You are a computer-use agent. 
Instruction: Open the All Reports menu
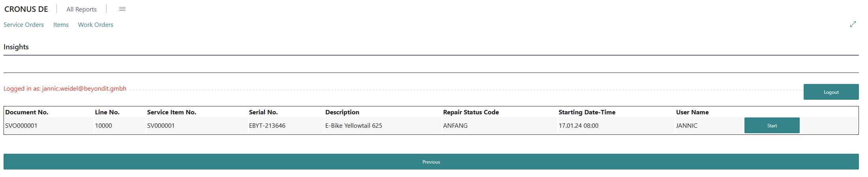tap(81, 9)
